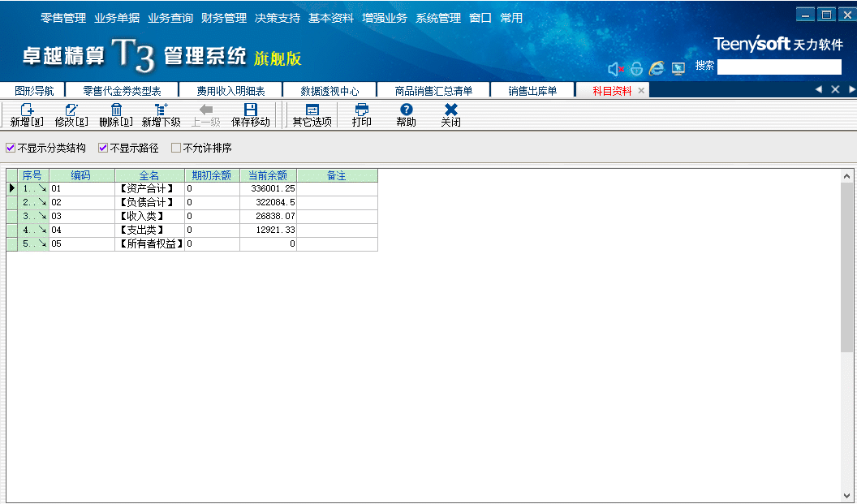
Task: Switch to the 销售出库单 tab
Action: 532,91
